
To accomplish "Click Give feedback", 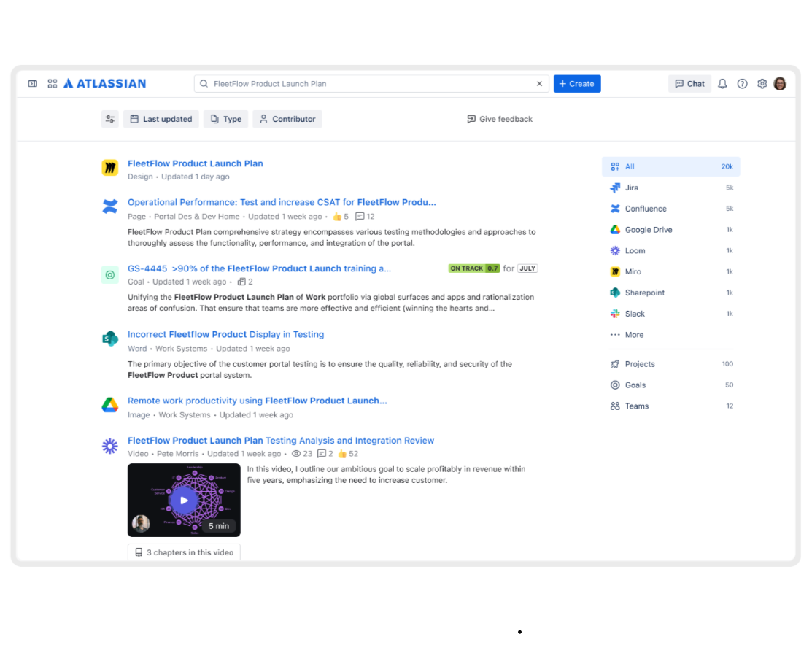I will pyautogui.click(x=500, y=119).
